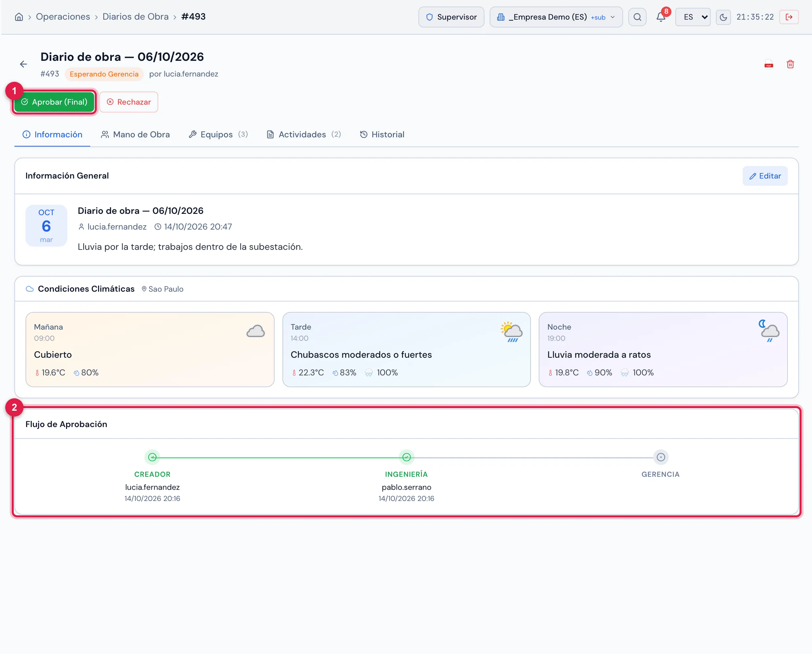Click the logout icon
Screen dimensions: 812x654
789,17
